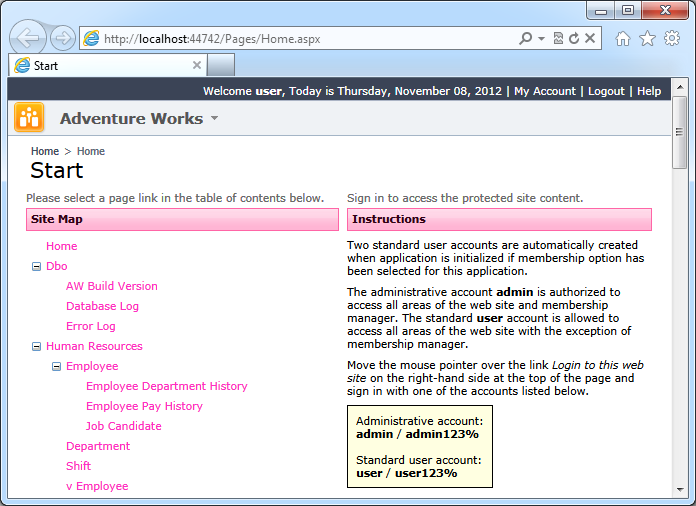Open the browser Home icon
696x506 pixels.
(x=623, y=39)
